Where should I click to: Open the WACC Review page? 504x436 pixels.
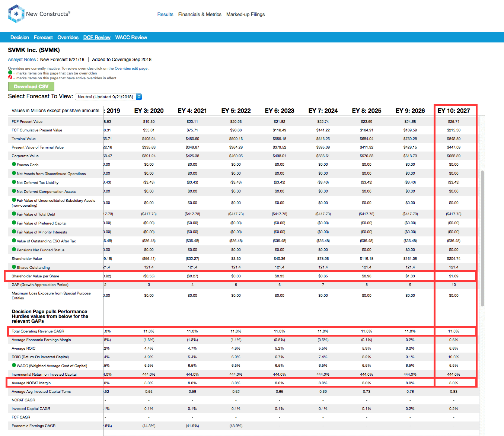click(131, 38)
